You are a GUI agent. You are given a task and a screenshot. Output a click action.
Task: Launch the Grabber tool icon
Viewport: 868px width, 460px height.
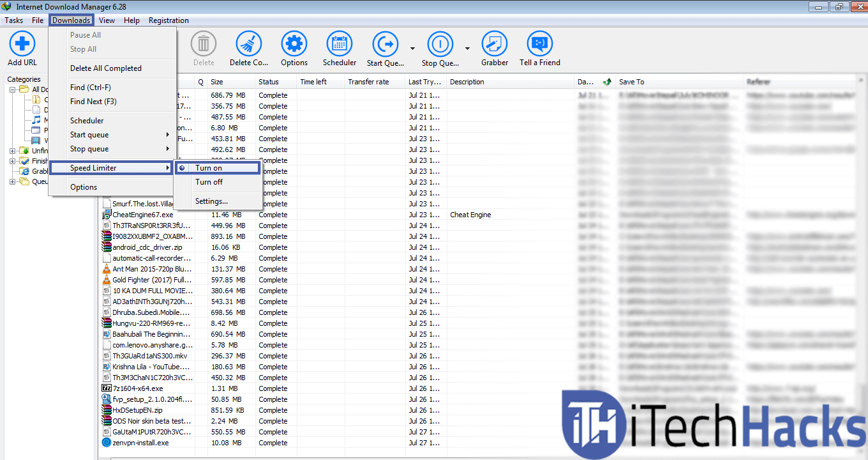[x=495, y=45]
